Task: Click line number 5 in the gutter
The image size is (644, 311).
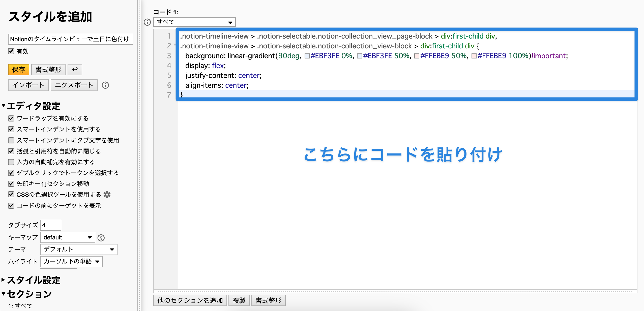Action: click(169, 75)
